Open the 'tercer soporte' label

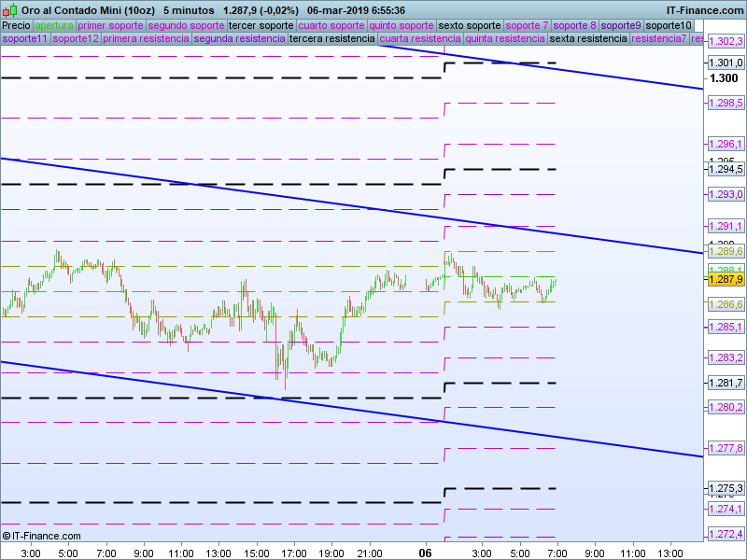pyautogui.click(x=261, y=25)
